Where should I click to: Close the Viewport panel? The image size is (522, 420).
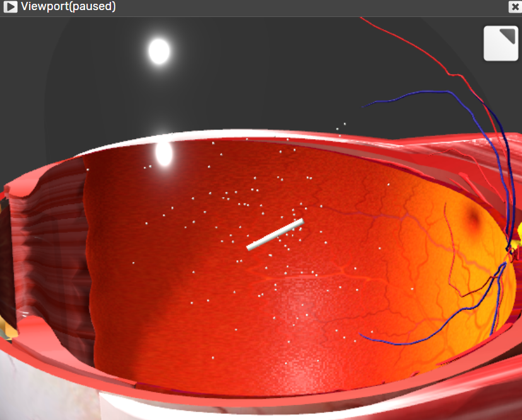click(515, 7)
